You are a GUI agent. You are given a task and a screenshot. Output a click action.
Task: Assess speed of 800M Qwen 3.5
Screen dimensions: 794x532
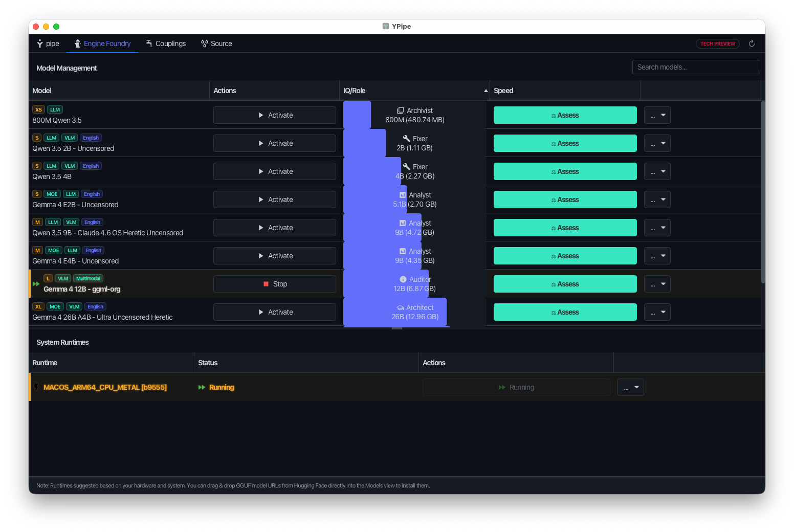(565, 115)
